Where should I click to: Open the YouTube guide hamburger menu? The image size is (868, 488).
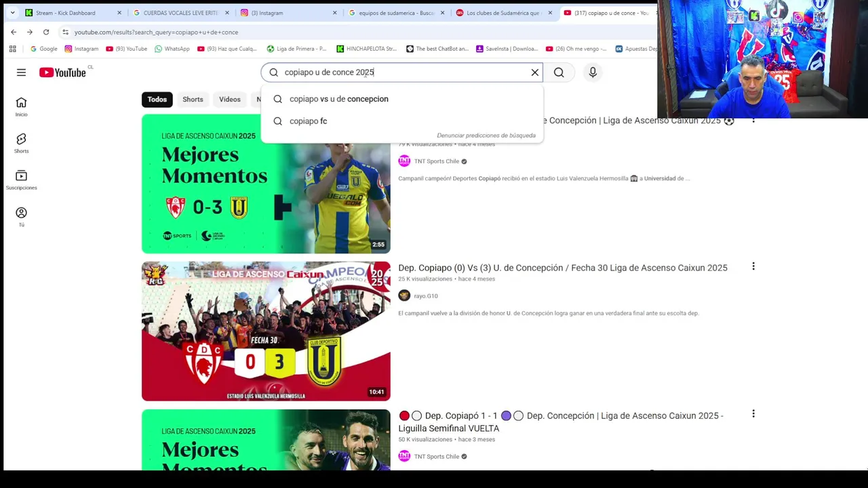(x=21, y=73)
